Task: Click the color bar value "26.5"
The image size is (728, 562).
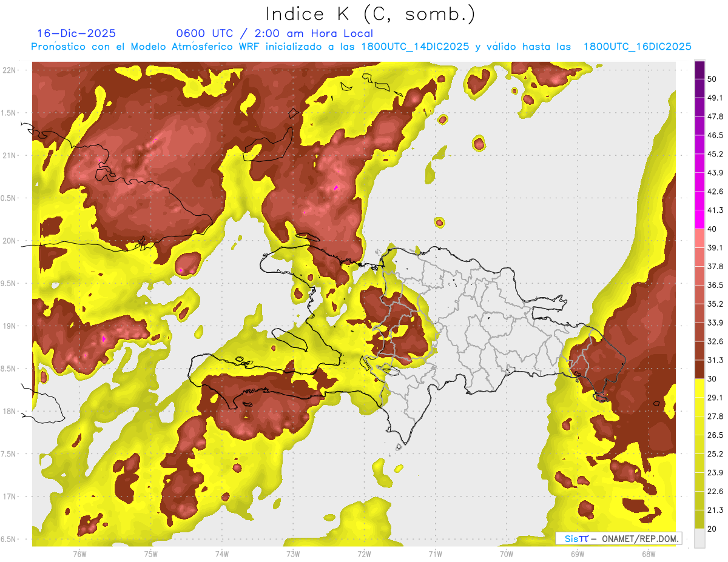Action: 716,435
